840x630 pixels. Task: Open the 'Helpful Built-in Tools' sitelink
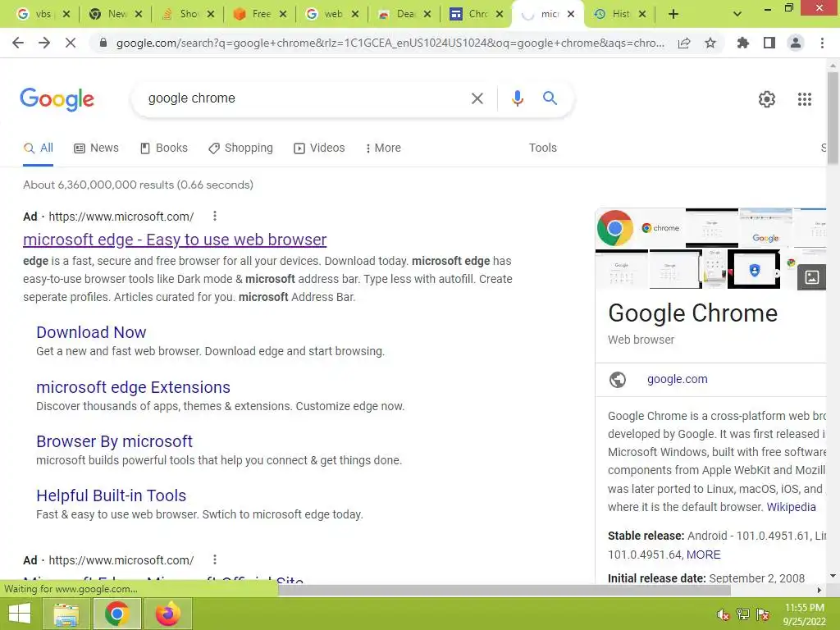(112, 495)
